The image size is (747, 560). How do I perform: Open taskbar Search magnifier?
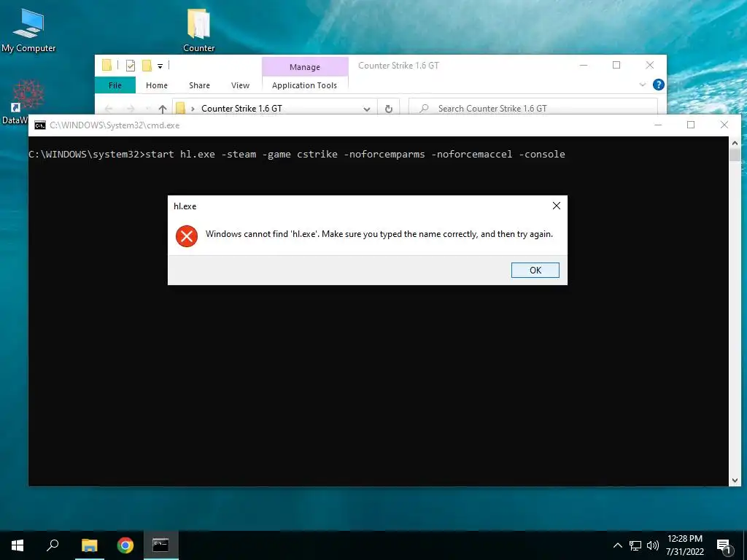53,545
